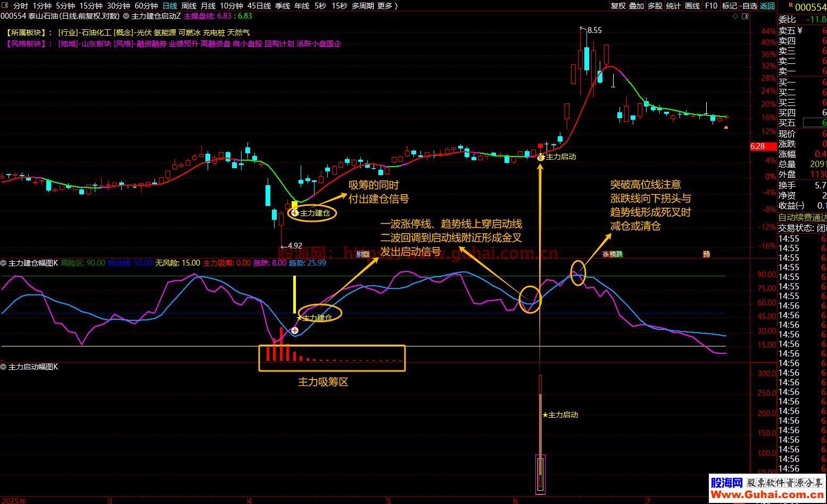
Task: Open the 统计 statistics tool
Action: point(674,6)
